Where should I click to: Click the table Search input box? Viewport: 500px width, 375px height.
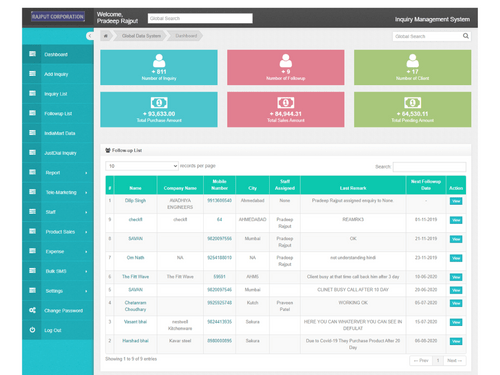click(x=429, y=167)
